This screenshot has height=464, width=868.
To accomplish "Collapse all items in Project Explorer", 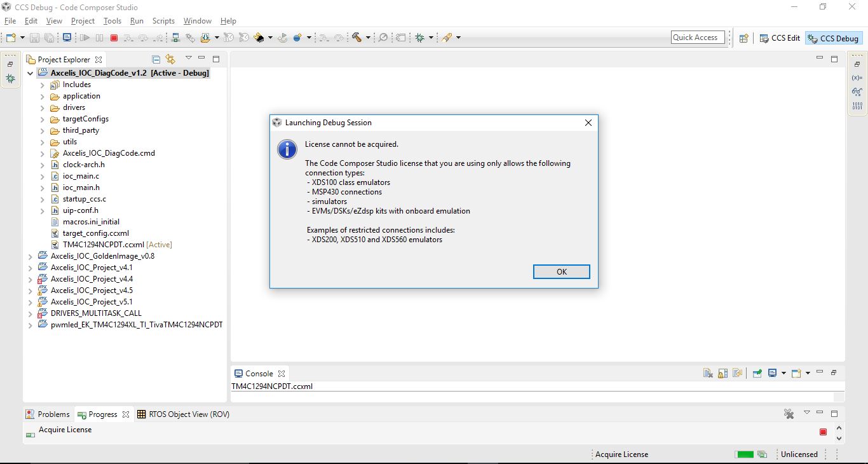I will pos(156,59).
